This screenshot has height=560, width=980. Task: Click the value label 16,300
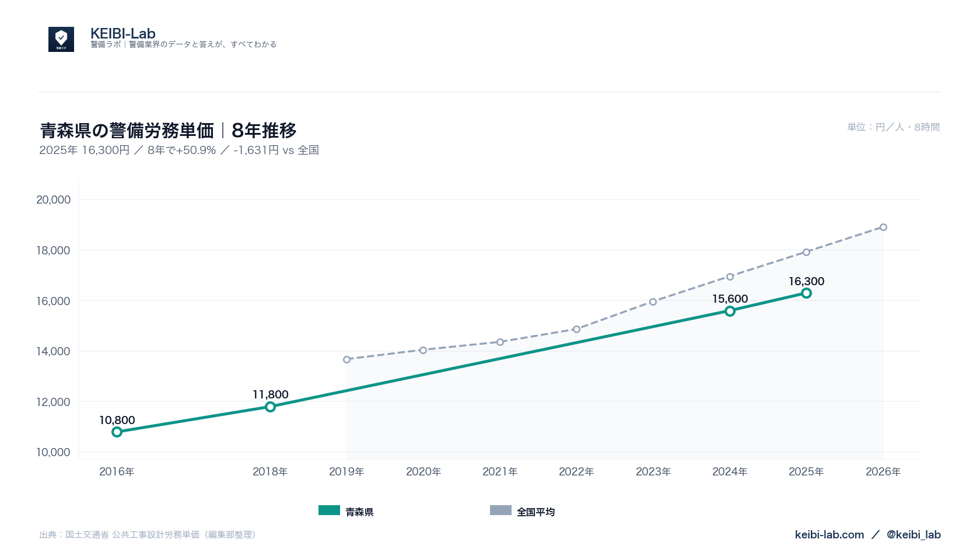tap(806, 281)
